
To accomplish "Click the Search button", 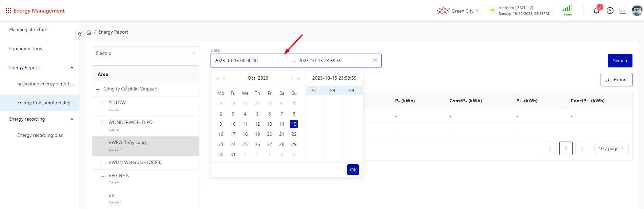I will coord(620,61).
